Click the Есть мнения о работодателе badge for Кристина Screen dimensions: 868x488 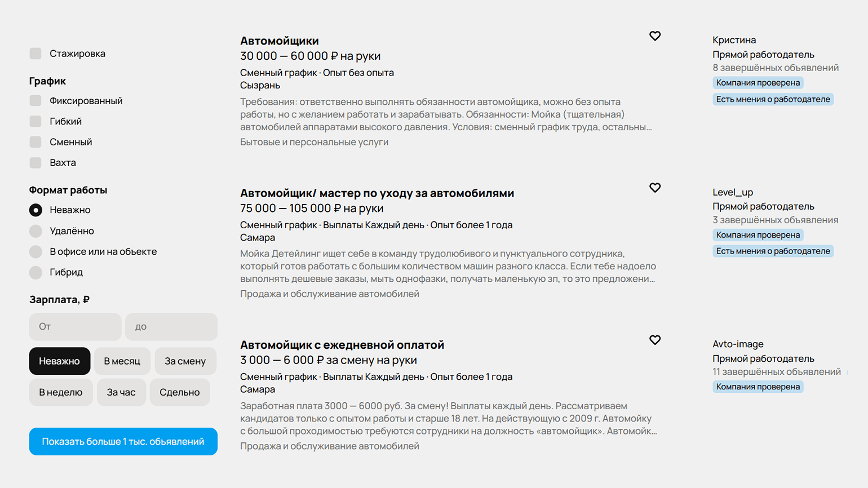click(773, 99)
